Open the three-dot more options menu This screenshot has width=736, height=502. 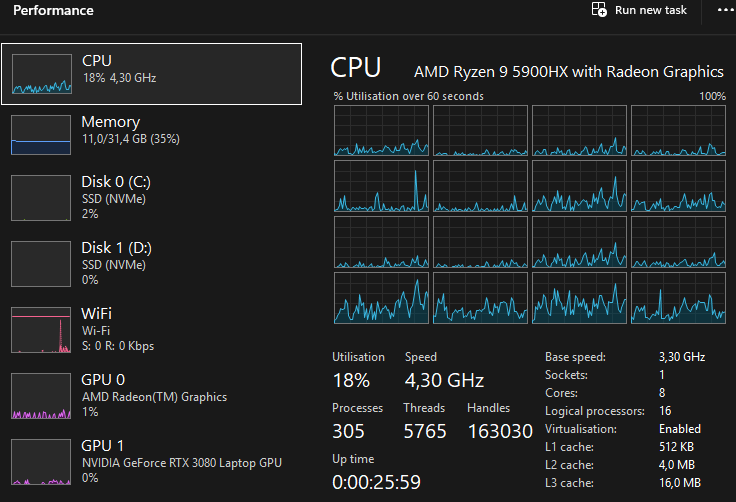pyautogui.click(x=725, y=10)
